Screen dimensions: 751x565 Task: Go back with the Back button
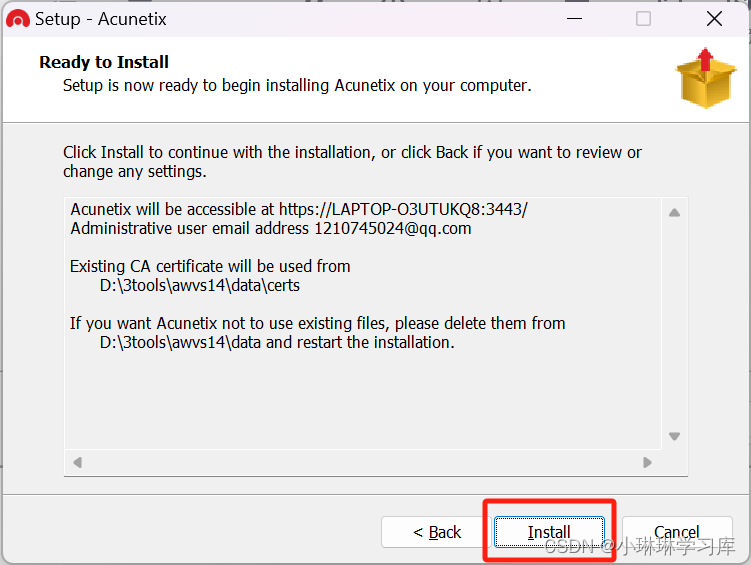[x=437, y=531]
